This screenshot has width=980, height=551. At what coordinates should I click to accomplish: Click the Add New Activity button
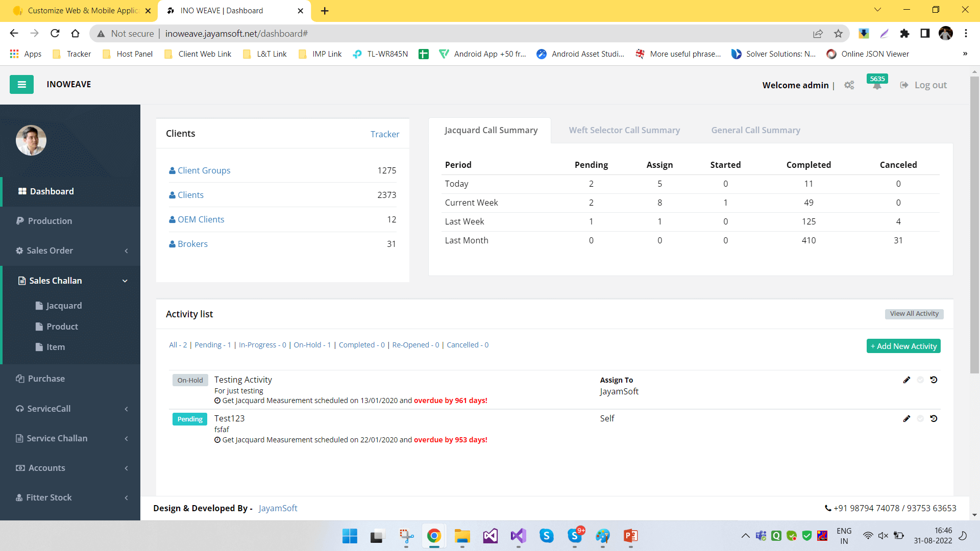(x=903, y=346)
